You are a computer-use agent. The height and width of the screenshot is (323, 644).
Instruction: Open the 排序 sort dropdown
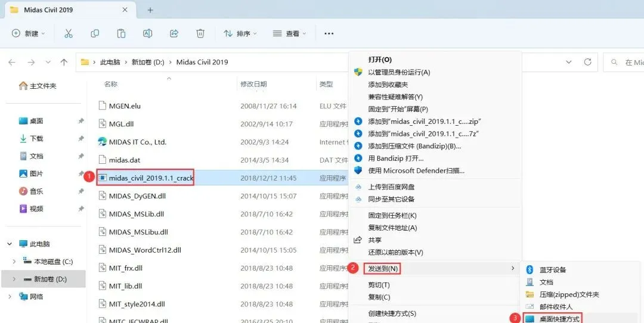point(240,33)
